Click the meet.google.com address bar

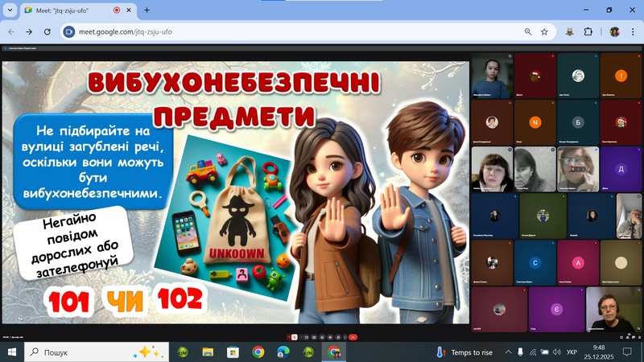[x=282, y=31]
